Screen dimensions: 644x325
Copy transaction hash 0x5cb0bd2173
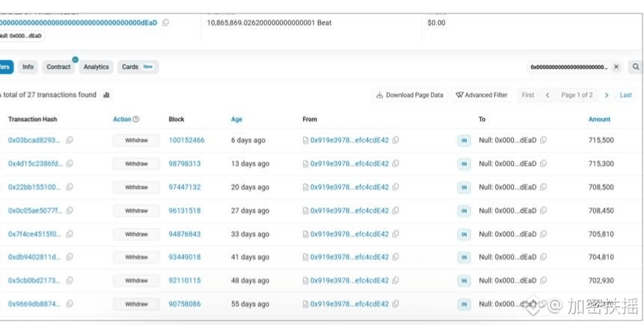click(70, 280)
